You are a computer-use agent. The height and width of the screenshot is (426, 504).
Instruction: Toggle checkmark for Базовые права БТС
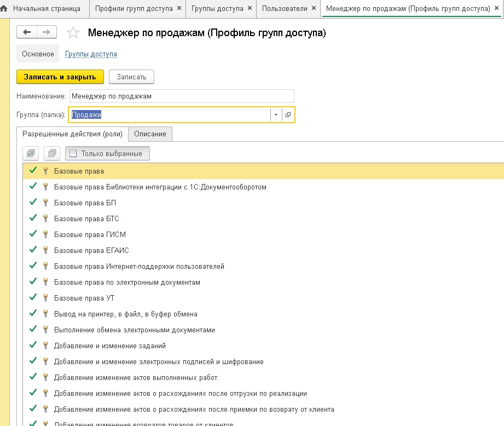[x=33, y=218]
